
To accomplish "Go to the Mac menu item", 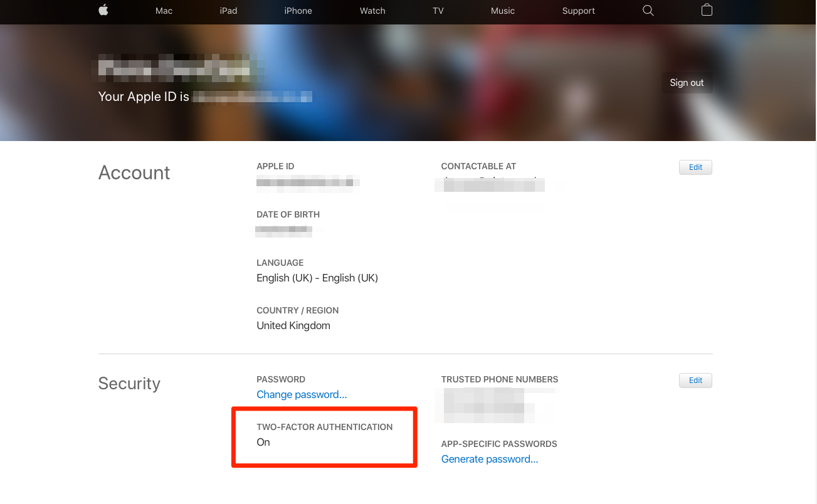I will pos(164,11).
